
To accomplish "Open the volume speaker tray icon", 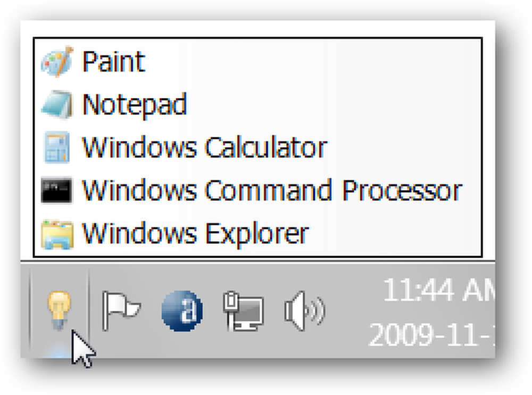I will tap(304, 311).
